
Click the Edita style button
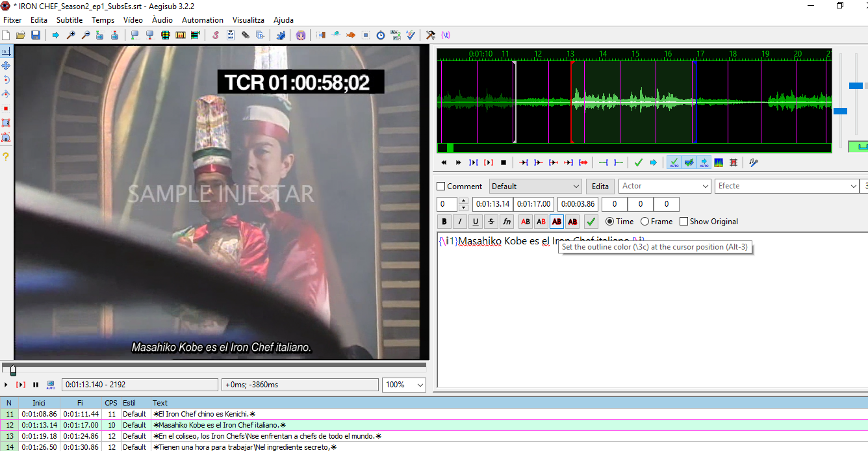(x=600, y=187)
